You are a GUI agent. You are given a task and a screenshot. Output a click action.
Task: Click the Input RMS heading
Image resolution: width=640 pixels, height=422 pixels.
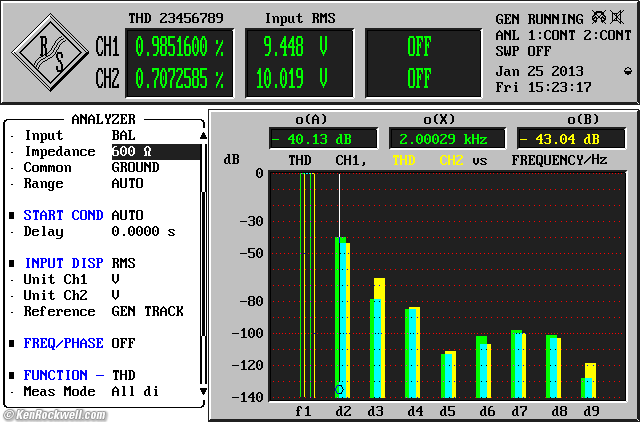click(300, 18)
